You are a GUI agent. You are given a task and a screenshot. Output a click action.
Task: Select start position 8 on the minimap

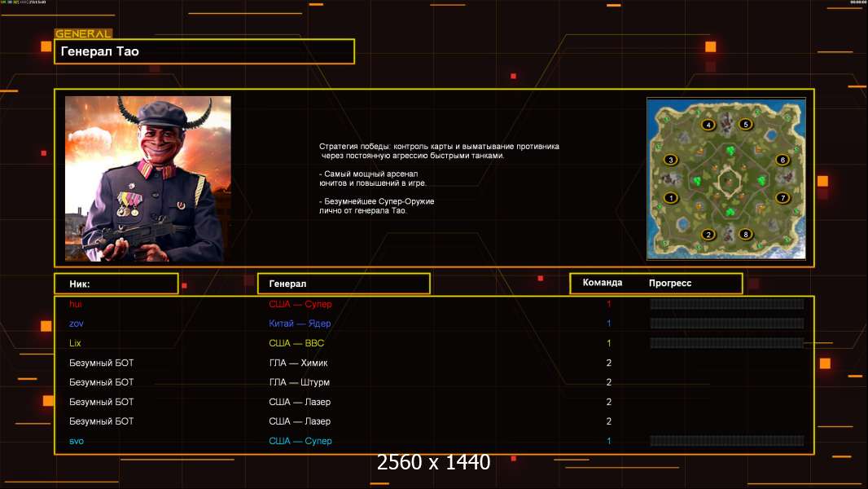[x=746, y=234]
